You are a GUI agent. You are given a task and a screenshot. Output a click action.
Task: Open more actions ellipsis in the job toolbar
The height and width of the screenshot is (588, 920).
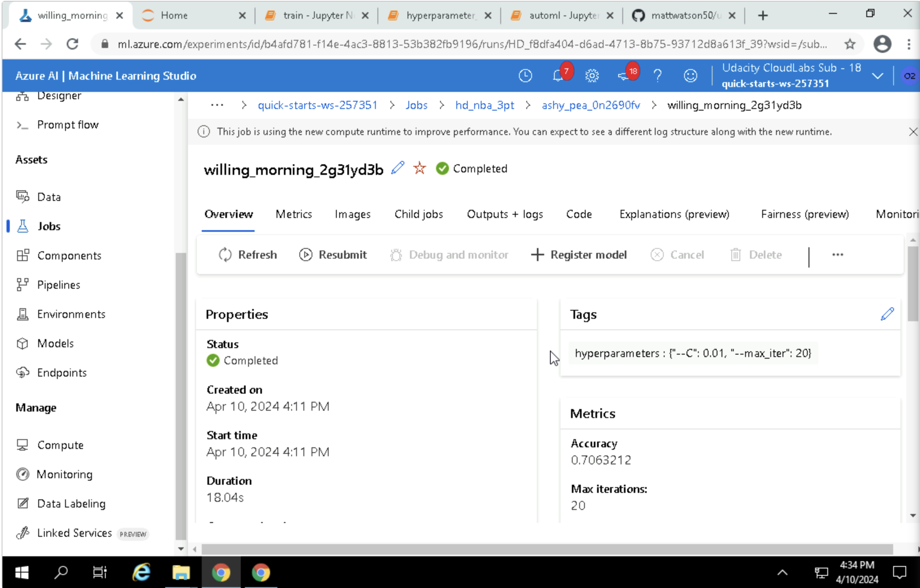click(837, 255)
